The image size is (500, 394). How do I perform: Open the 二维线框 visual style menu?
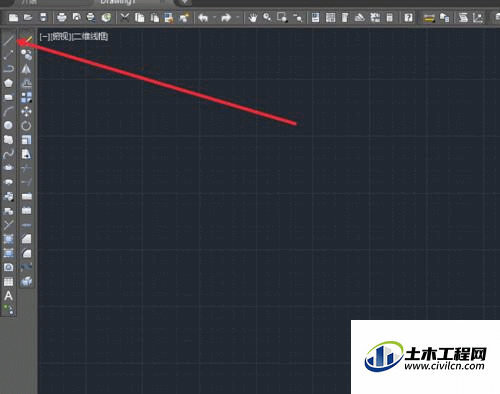coord(90,37)
